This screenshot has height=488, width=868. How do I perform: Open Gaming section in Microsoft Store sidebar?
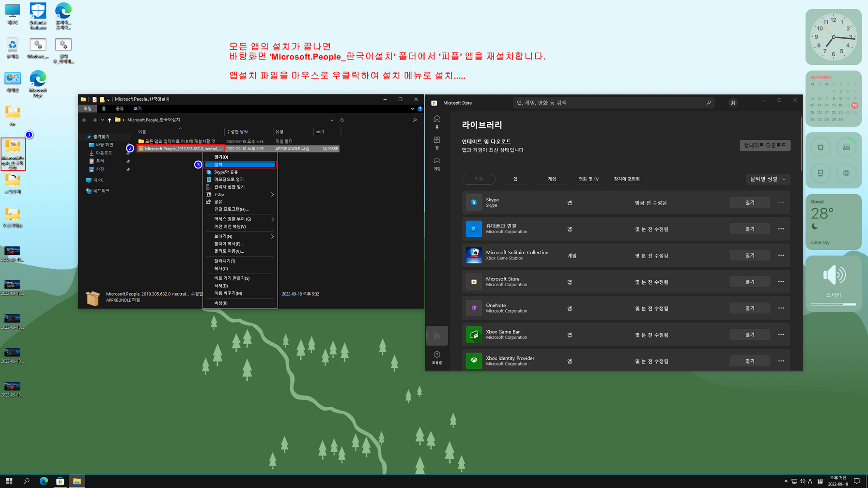point(437,164)
